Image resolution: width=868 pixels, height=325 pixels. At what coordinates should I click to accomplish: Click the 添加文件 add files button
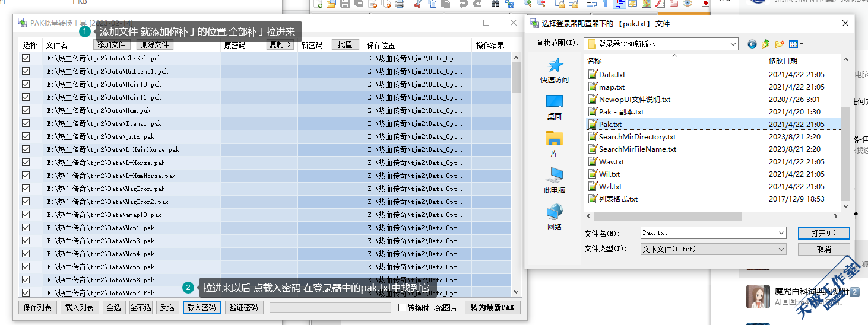click(112, 44)
